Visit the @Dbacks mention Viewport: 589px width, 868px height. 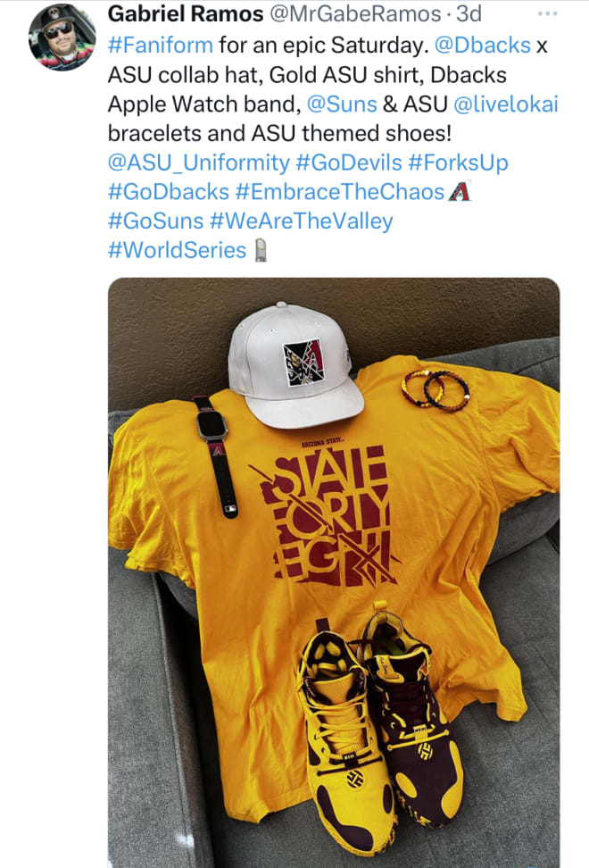(483, 45)
